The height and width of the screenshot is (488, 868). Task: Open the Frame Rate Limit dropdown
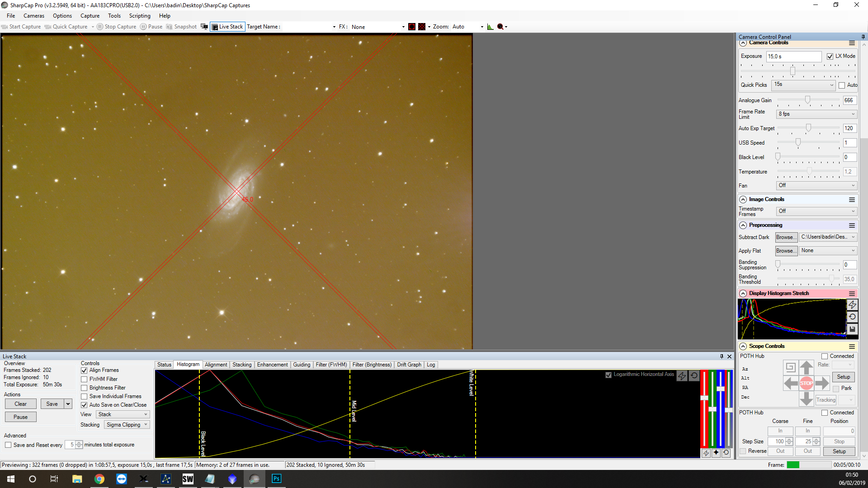tap(816, 114)
